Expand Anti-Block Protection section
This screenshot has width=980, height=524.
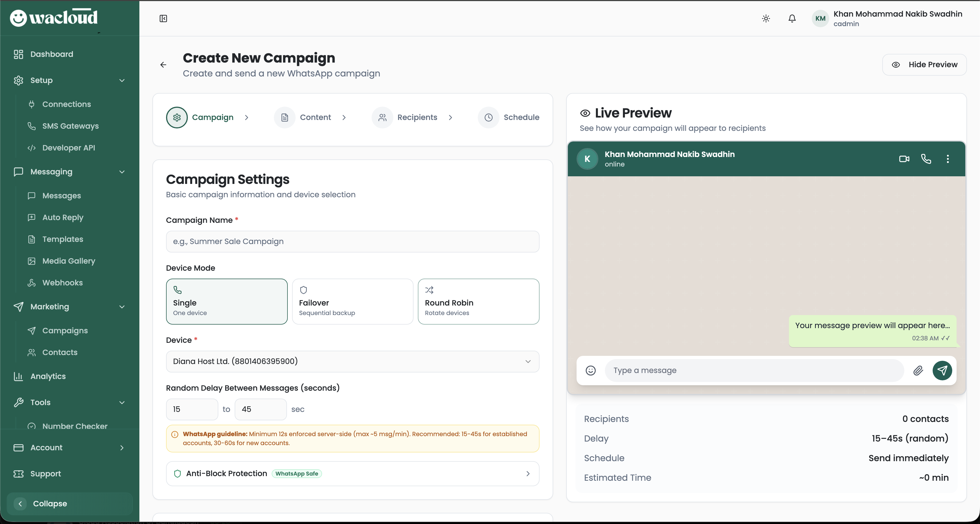pos(352,473)
